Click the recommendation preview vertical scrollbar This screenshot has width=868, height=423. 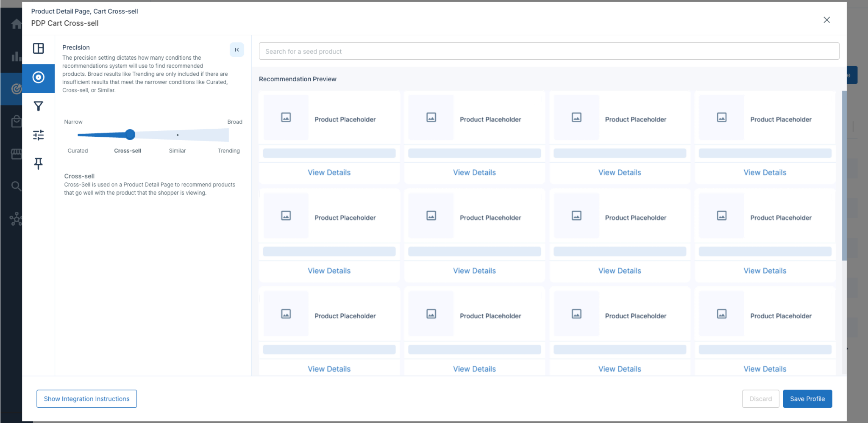click(x=844, y=176)
